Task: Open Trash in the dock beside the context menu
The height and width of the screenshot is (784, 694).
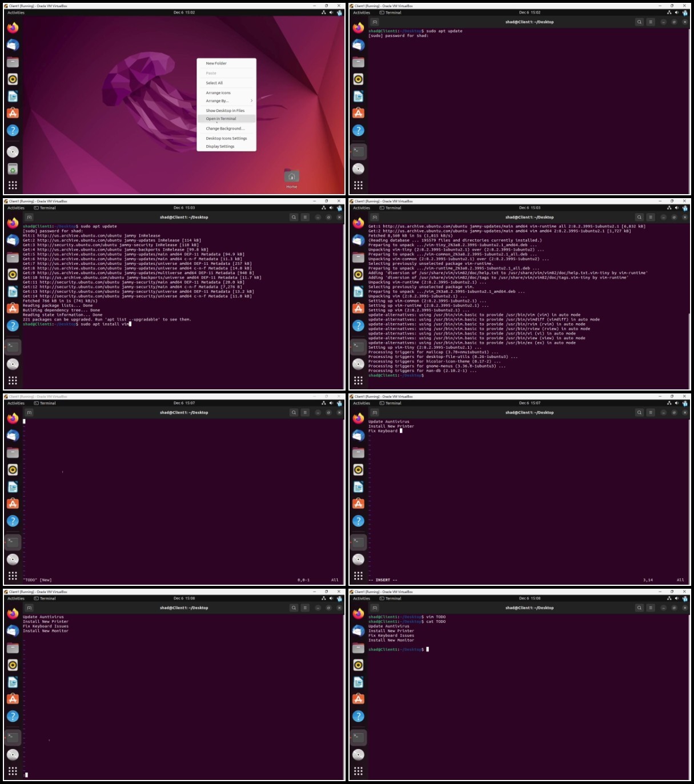Action: pos(13,169)
